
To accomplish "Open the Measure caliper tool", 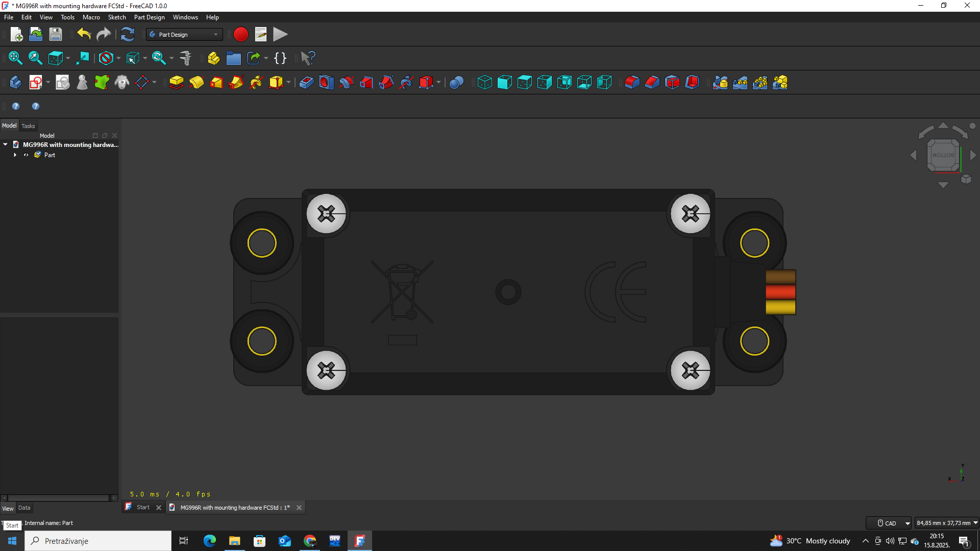I will coord(186,58).
